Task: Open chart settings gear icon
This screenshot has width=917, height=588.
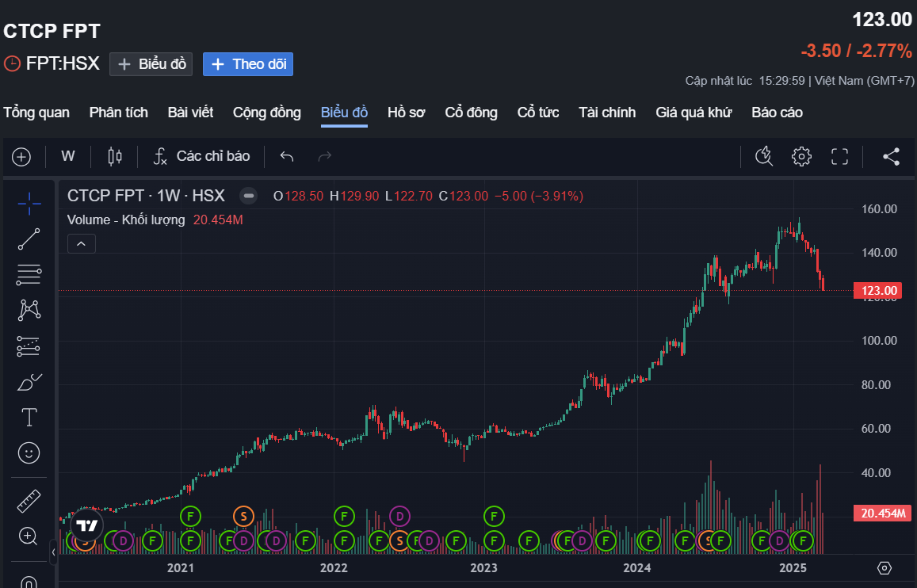Action: point(801,156)
